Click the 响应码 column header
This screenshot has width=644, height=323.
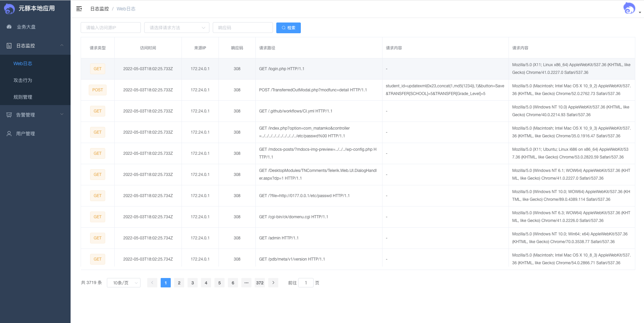tap(237, 48)
